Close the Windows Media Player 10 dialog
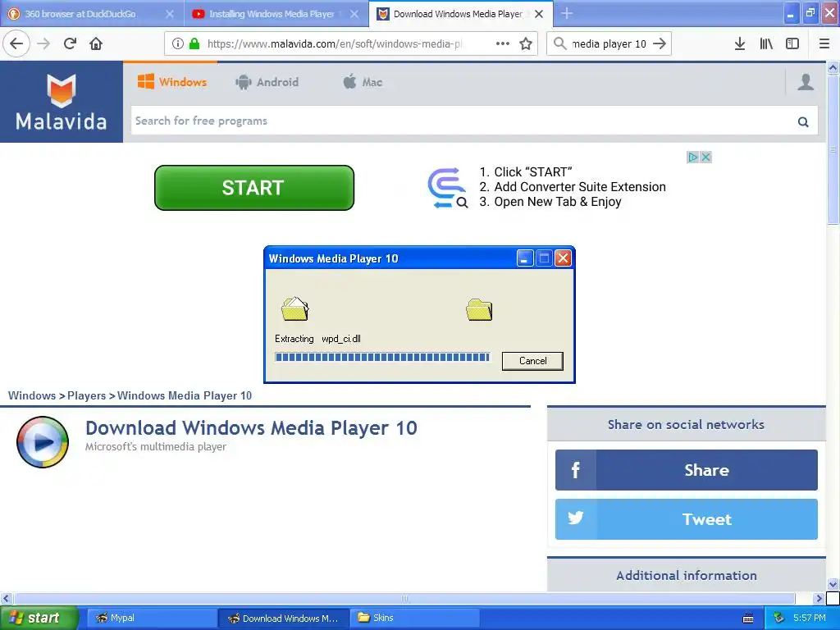Image resolution: width=840 pixels, height=630 pixels. 563,258
